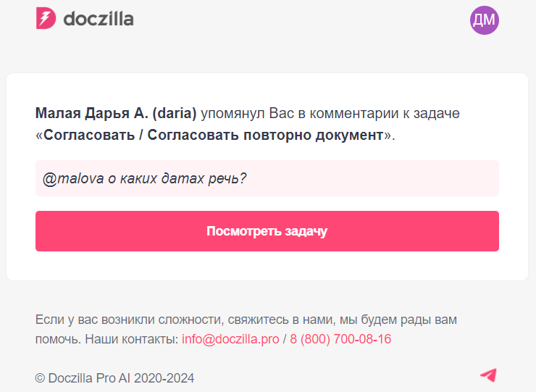Screen dimensions: 536x392
Task: Open the info@doczilla.pro email link
Action: click(230, 339)
